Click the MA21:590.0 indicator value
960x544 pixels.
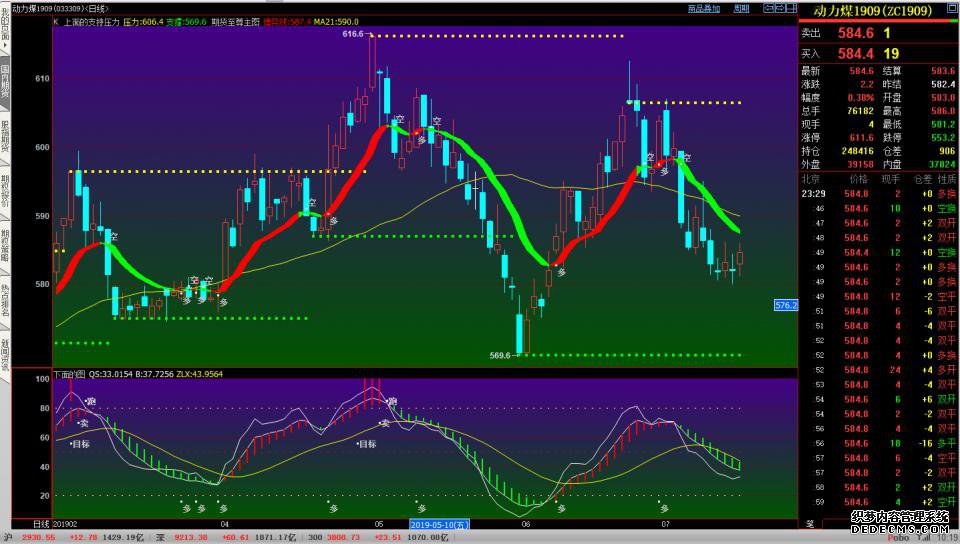click(x=336, y=22)
